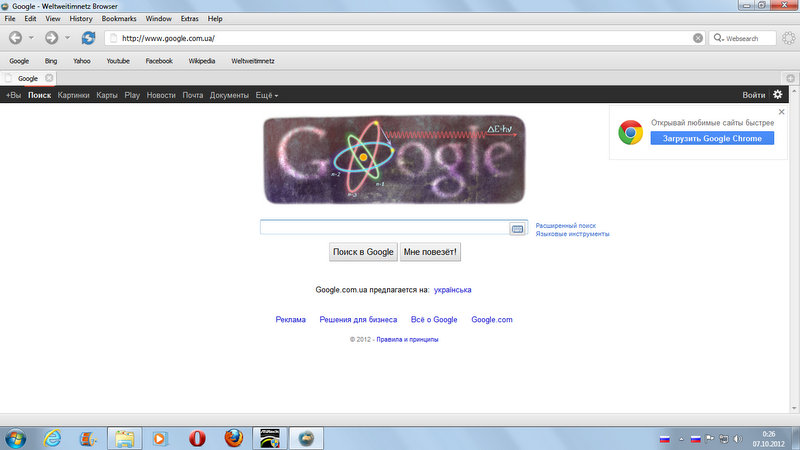Viewport: 800px width, 450px height.
Task: Switch language to українська
Action: [453, 290]
